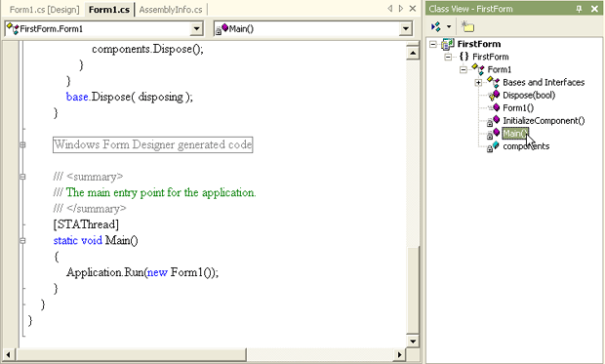605x364 pixels.
Task: Click the class icon in types dropdown
Action: [x=13, y=28]
